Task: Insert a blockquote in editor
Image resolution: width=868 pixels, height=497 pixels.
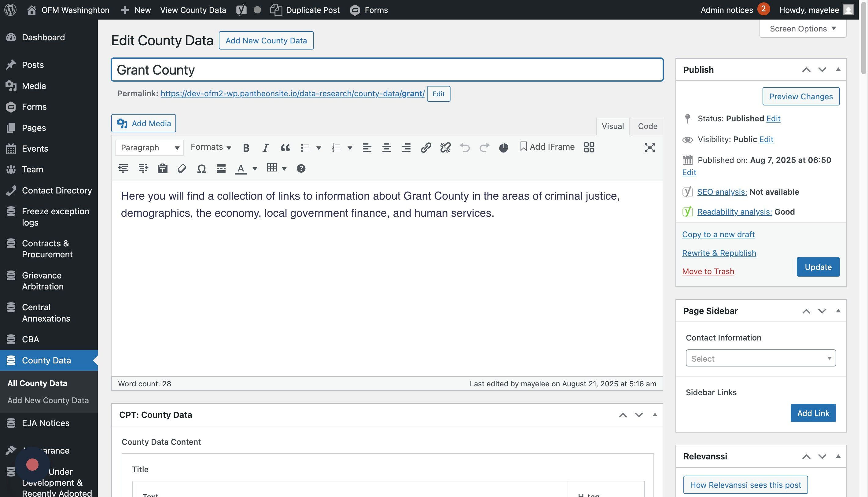Action: click(285, 147)
